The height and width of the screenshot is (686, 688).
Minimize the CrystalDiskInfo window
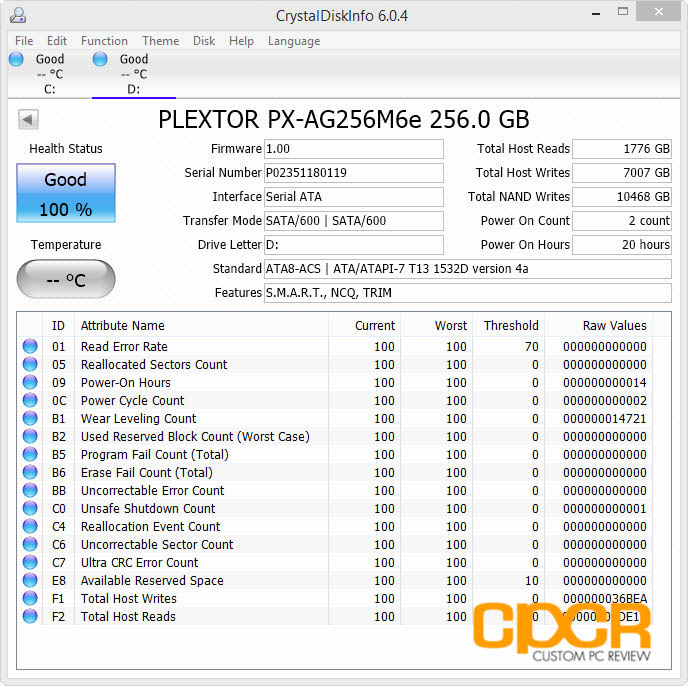pyautogui.click(x=595, y=13)
